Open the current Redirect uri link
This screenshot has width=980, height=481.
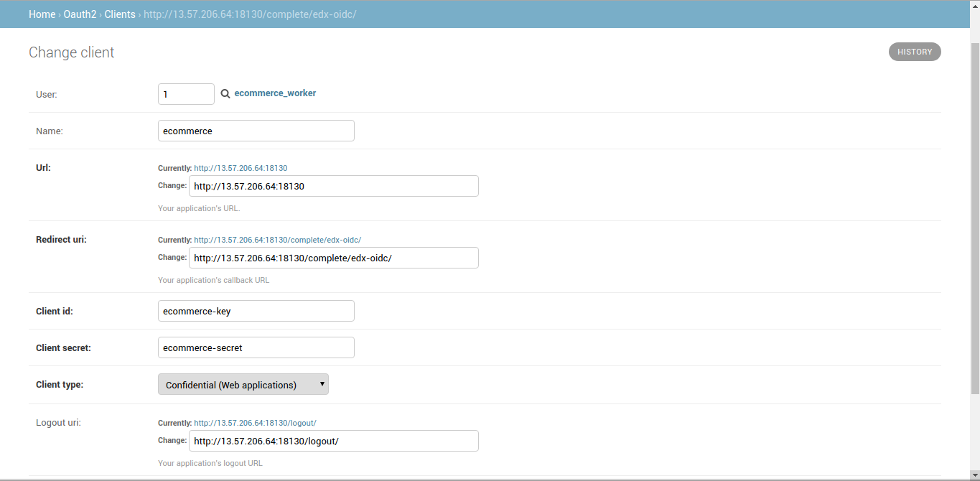(277, 239)
